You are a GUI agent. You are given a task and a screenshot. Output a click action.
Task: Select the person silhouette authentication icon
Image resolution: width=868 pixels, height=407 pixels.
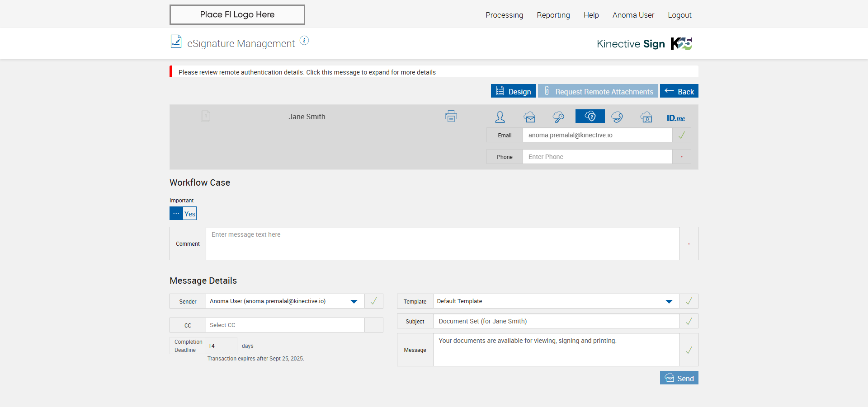tap(500, 117)
